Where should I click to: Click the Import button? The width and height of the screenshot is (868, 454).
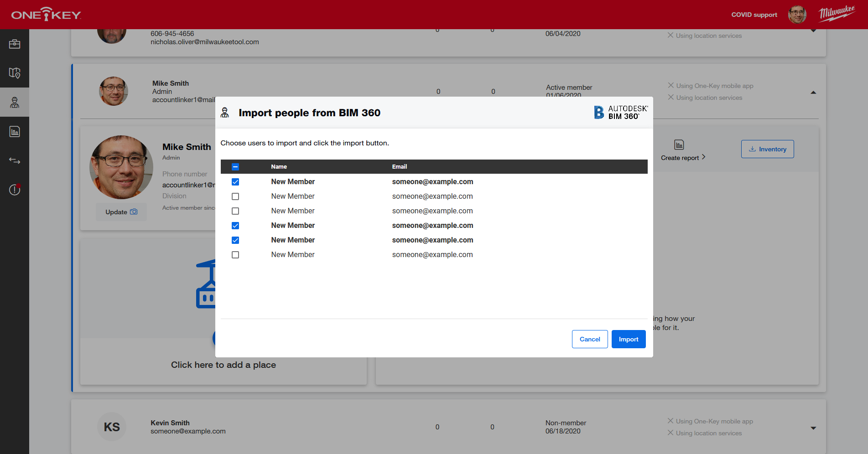(629, 339)
